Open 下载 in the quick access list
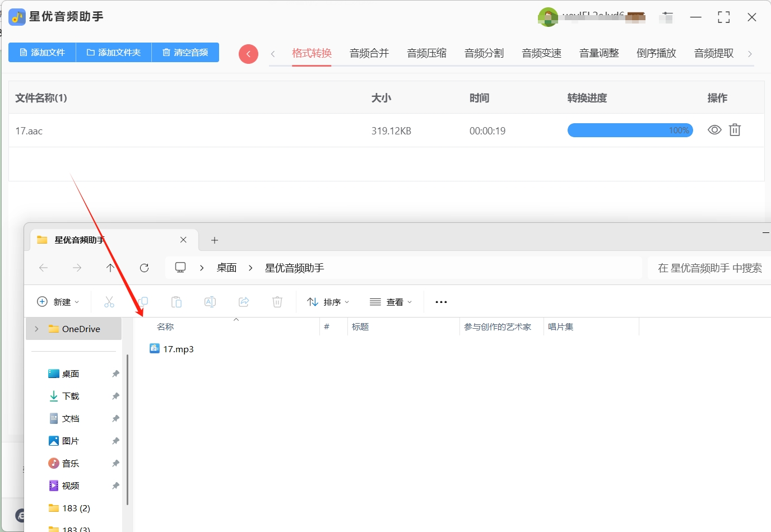This screenshot has height=532, width=771. click(x=71, y=396)
